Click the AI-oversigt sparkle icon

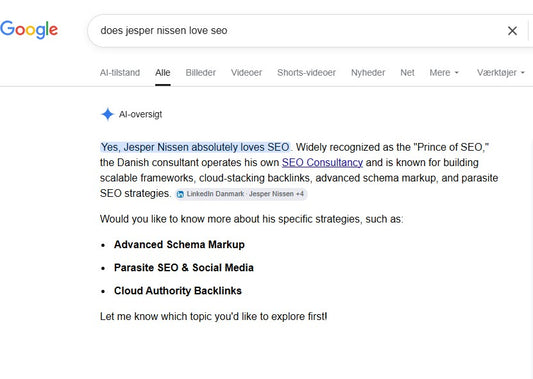click(x=107, y=114)
